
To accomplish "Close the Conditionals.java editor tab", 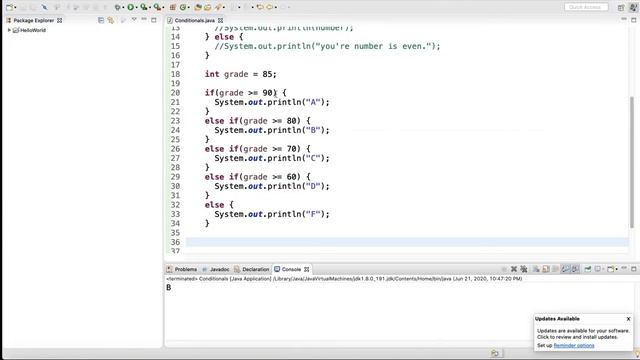I will (220, 20).
